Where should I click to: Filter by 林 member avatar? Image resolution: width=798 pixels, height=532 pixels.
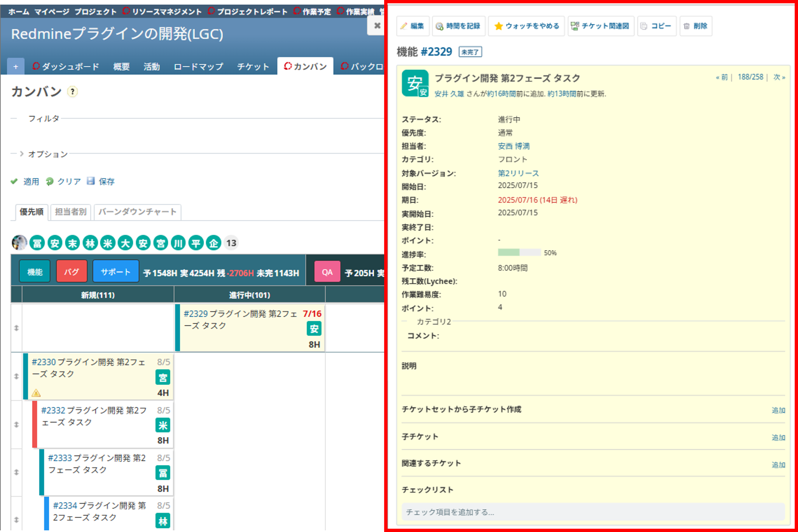pos(90,243)
